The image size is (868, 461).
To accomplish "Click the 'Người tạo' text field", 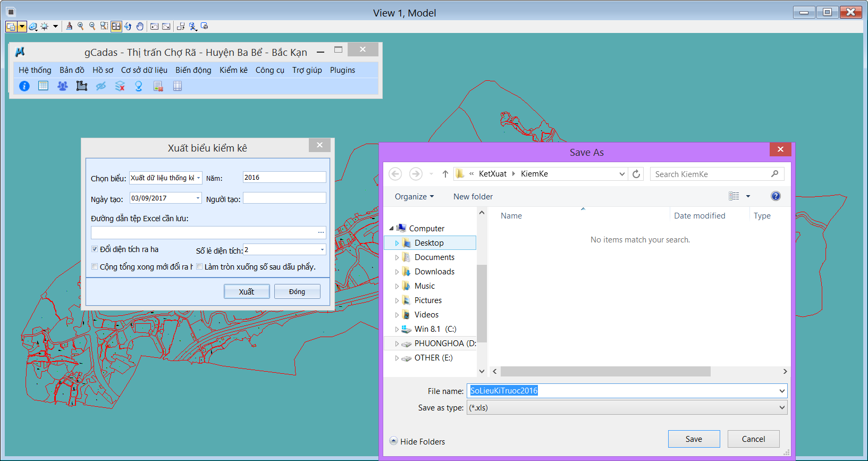I will [284, 198].
